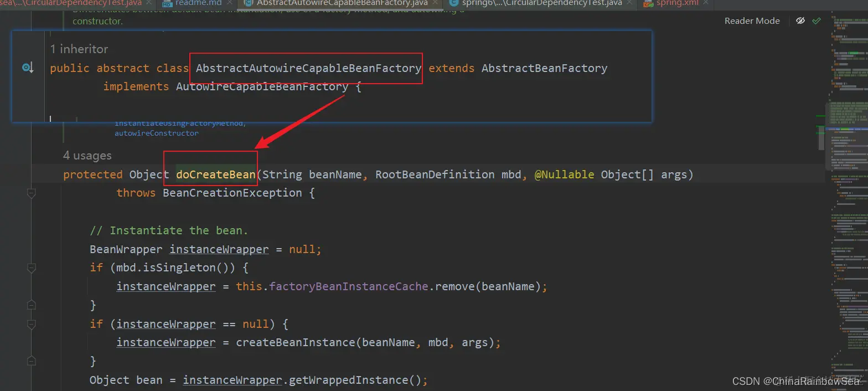Collapse the instanceWrapper == null if-block
This screenshot has width=868, height=391.
click(32, 324)
